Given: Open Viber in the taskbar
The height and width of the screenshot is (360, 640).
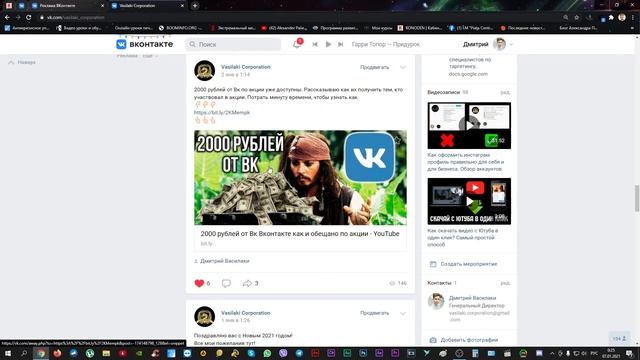Looking at the screenshot, I should pos(283,353).
